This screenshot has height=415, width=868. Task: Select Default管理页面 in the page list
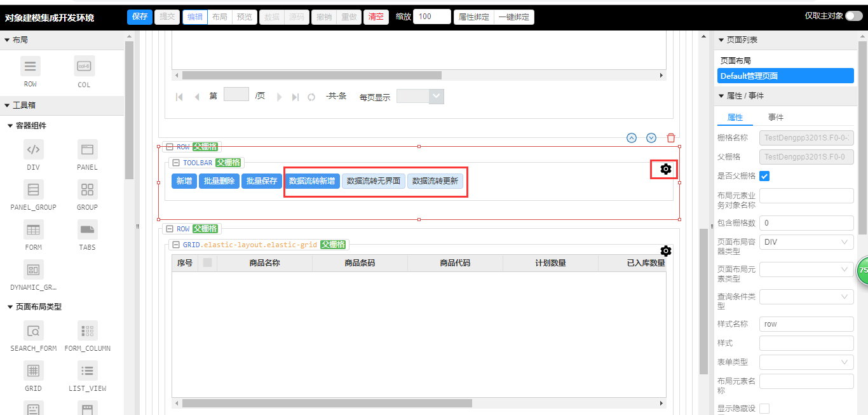point(785,76)
